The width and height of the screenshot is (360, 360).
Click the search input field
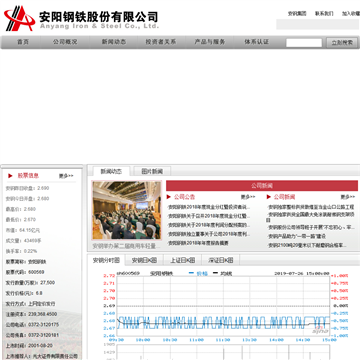tap(304, 43)
